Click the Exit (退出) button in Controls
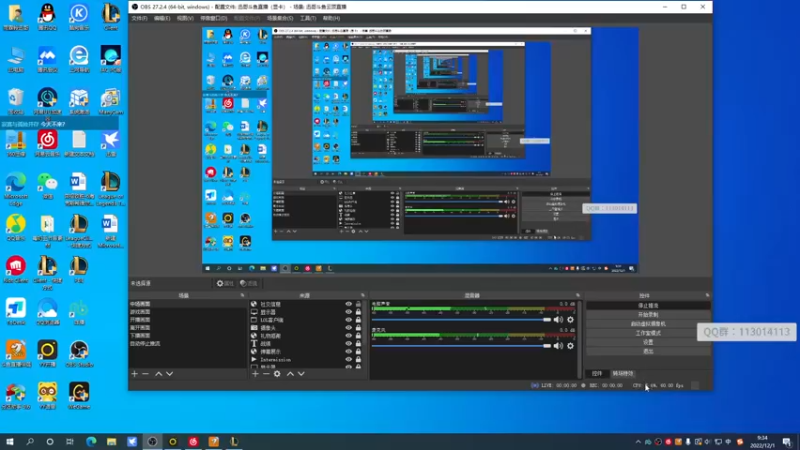 [648, 352]
